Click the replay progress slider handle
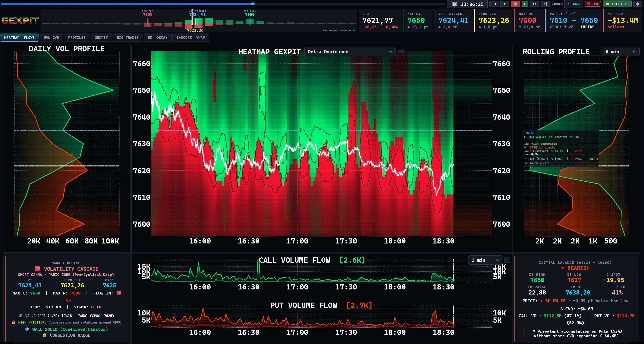The image size is (644, 344). pyautogui.click(x=253, y=4)
